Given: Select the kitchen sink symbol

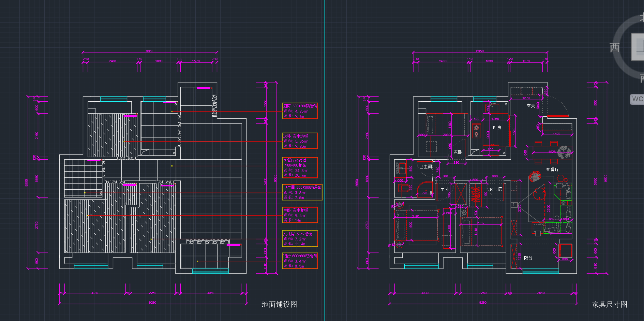Looking at the screenshot, I should pos(494,107).
